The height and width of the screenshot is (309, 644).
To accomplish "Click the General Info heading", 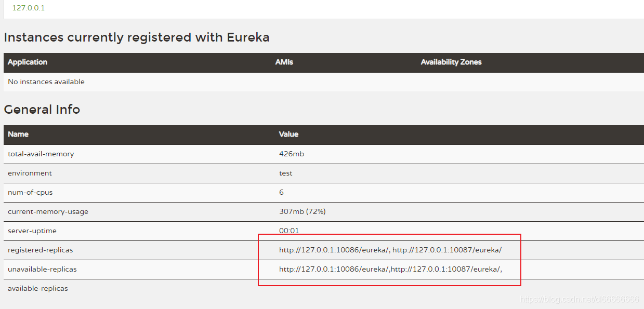I will tap(42, 110).
